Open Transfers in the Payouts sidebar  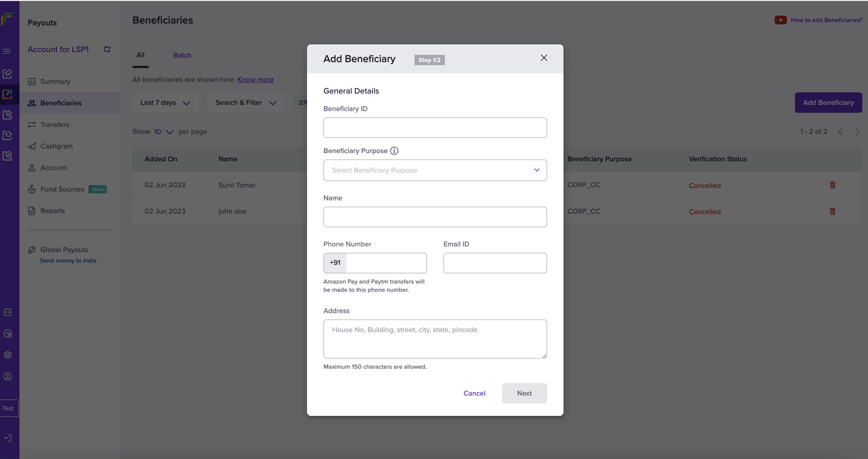coord(55,125)
